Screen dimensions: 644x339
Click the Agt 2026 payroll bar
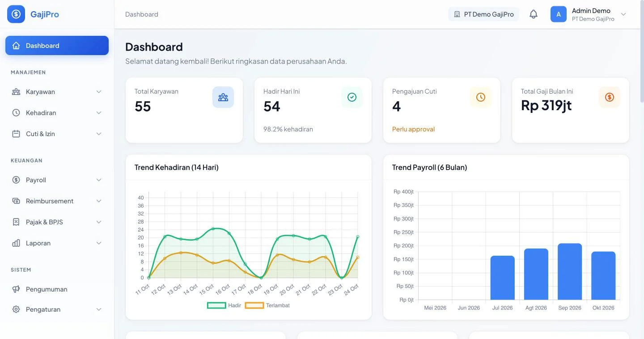[x=536, y=274]
